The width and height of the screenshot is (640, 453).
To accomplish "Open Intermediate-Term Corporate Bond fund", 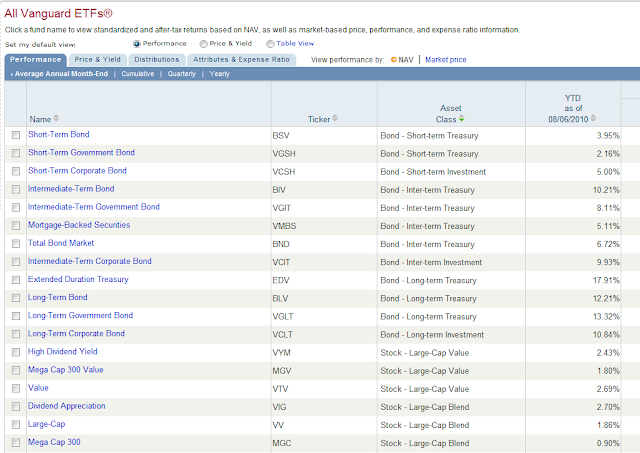I will click(x=89, y=261).
